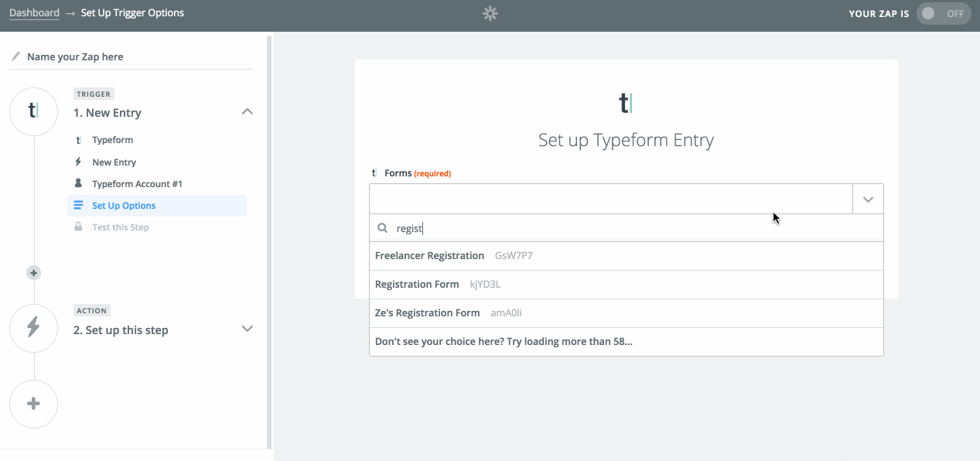
Task: Select the Freelancer Registration form
Action: (429, 255)
